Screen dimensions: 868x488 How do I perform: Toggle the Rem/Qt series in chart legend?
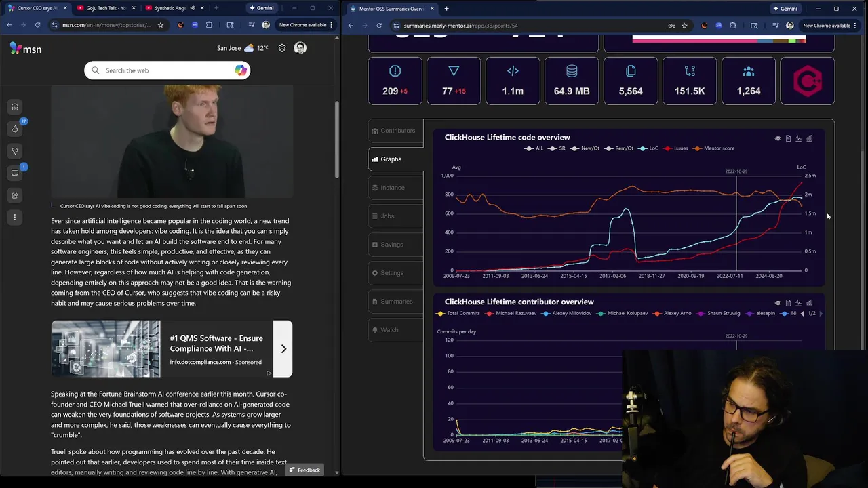point(619,148)
